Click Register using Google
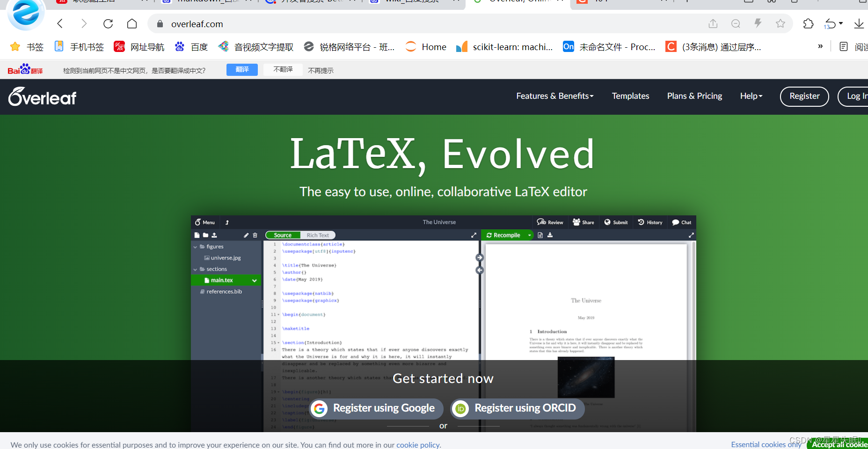The image size is (868, 449). [x=376, y=408]
